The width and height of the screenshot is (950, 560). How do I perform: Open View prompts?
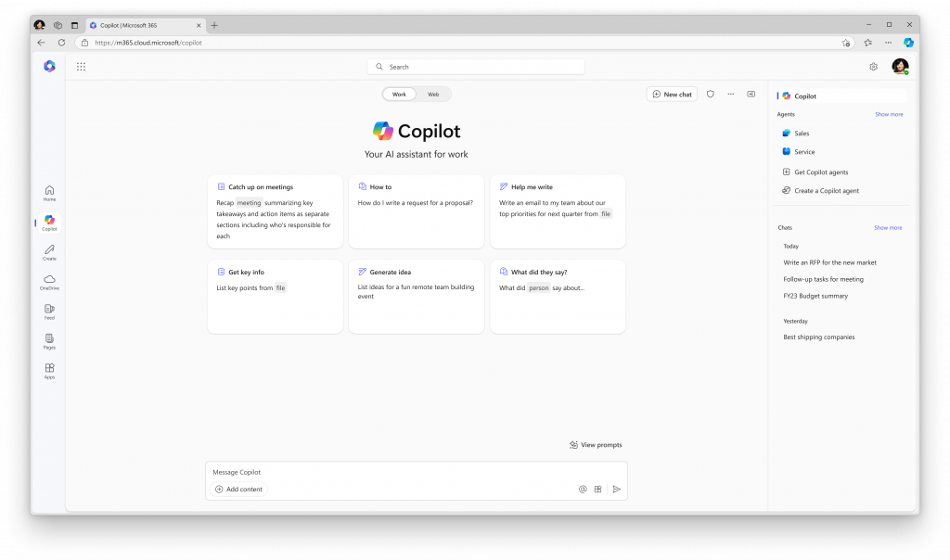coord(596,445)
